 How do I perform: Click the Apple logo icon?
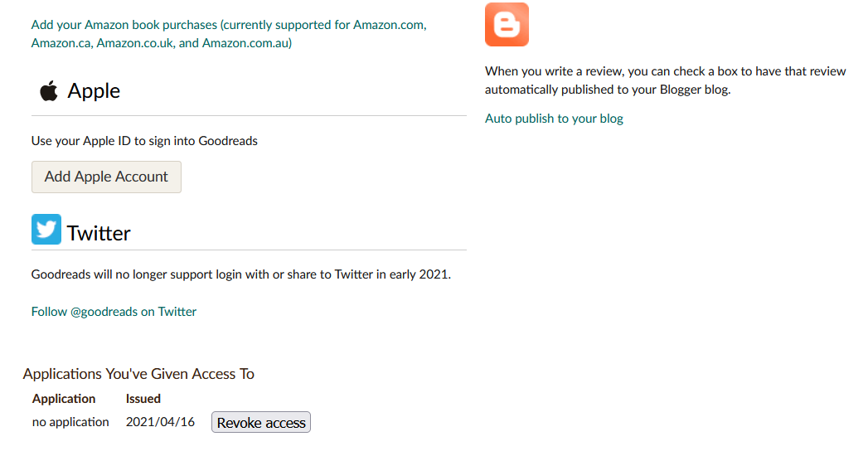click(49, 90)
